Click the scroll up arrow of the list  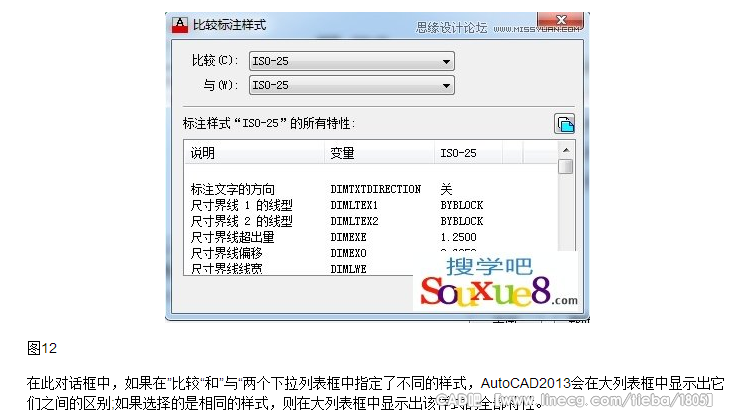(566, 150)
